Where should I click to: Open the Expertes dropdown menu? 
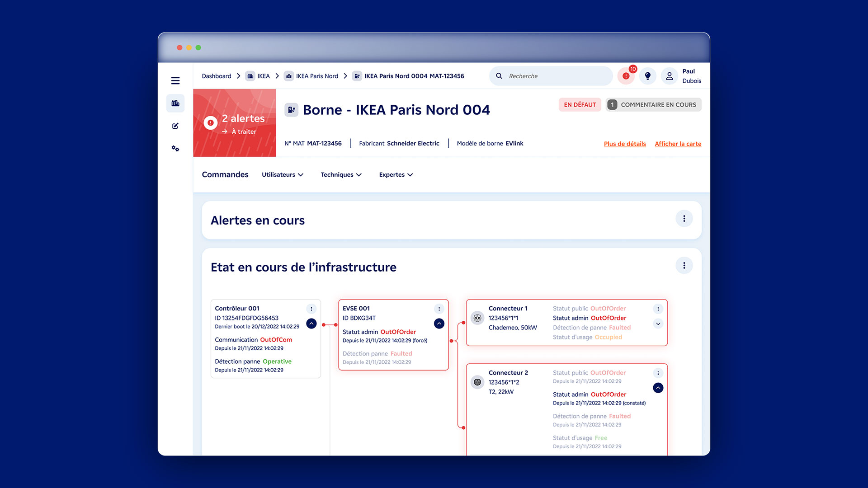click(396, 175)
